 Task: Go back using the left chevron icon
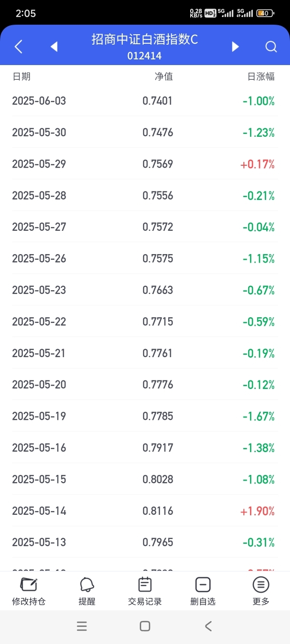coord(19,47)
